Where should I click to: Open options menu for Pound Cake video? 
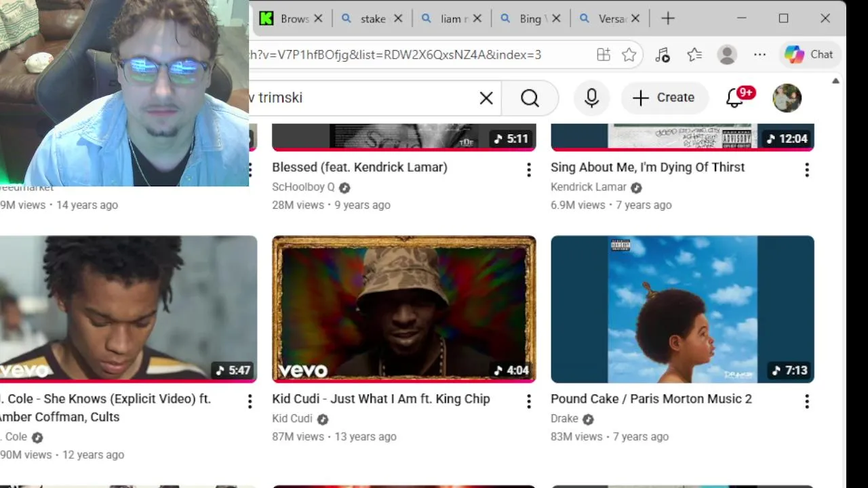pos(807,401)
